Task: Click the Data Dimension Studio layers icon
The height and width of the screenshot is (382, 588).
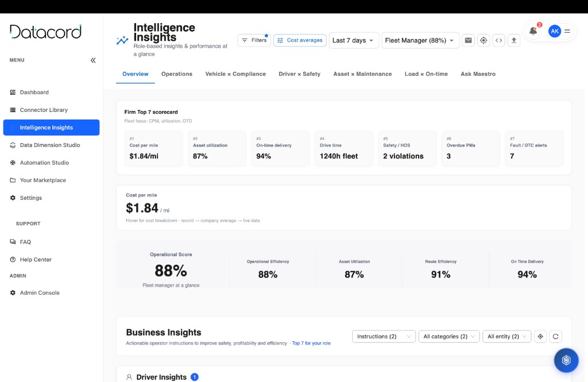Action: pos(13,145)
